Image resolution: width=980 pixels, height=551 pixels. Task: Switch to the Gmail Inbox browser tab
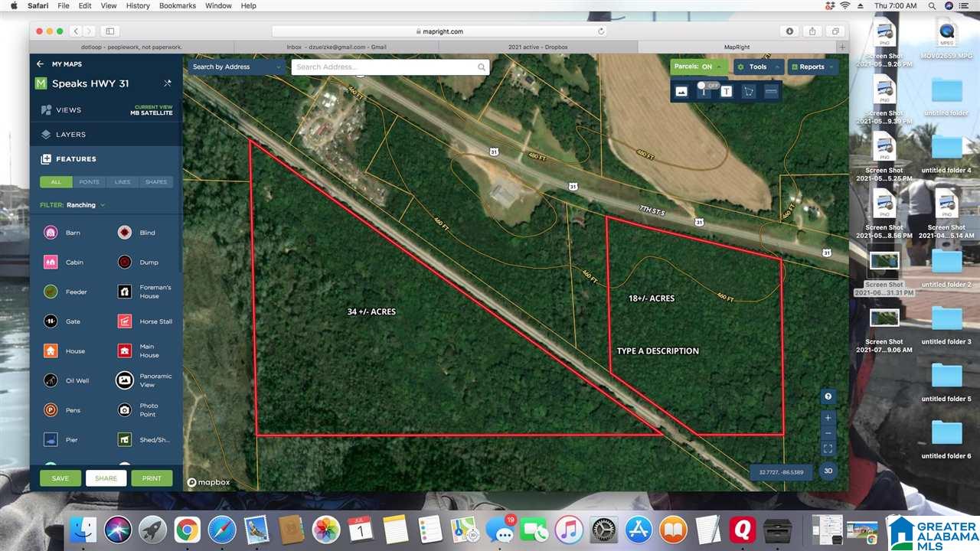(336, 47)
